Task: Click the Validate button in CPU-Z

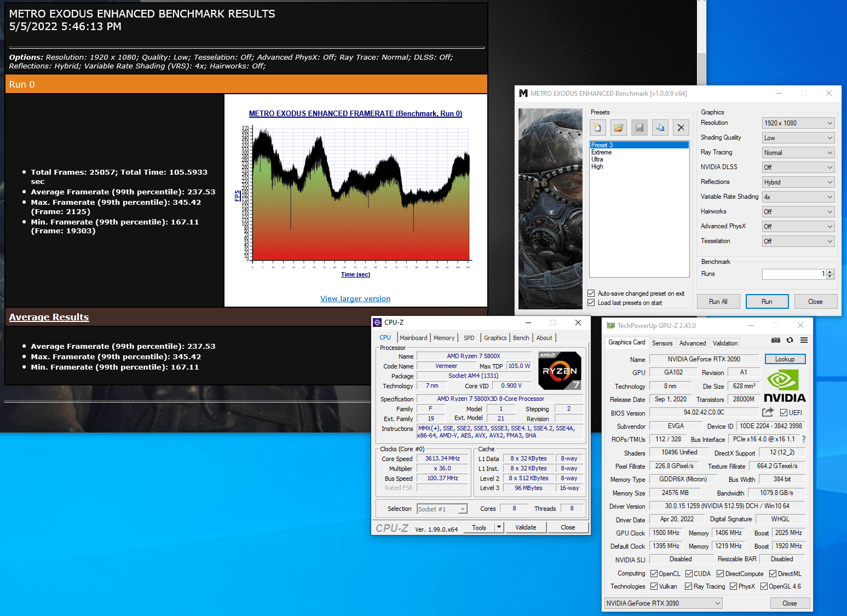Action: [x=526, y=527]
